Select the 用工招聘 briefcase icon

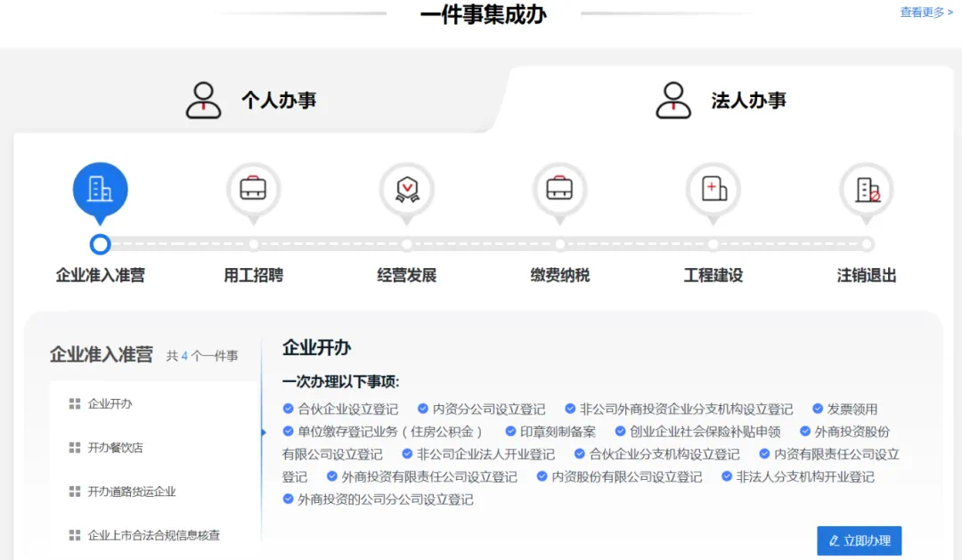tap(253, 189)
